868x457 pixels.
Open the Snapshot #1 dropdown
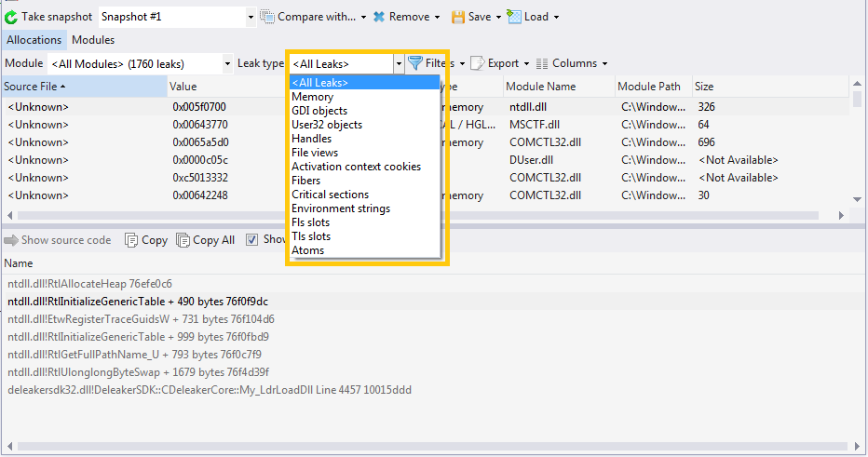point(251,17)
